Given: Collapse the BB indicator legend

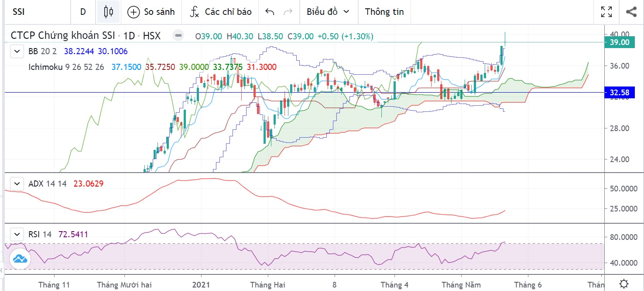Looking at the screenshot, I should point(17,52).
